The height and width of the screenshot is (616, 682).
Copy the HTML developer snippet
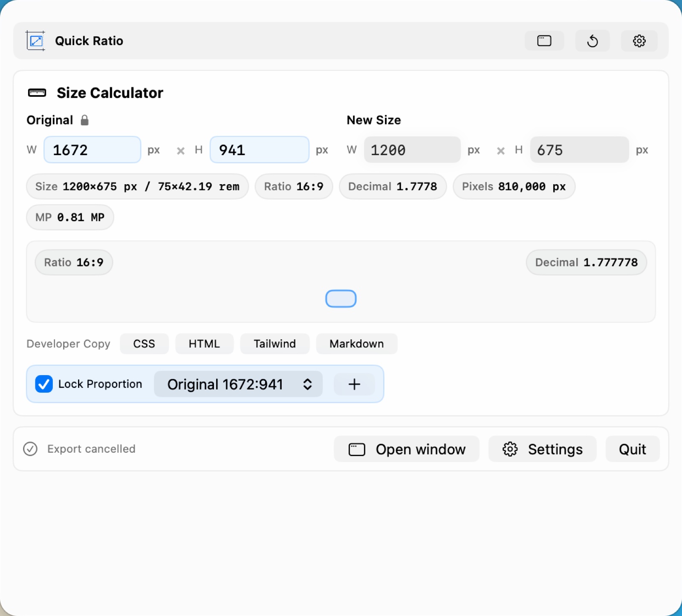click(204, 344)
